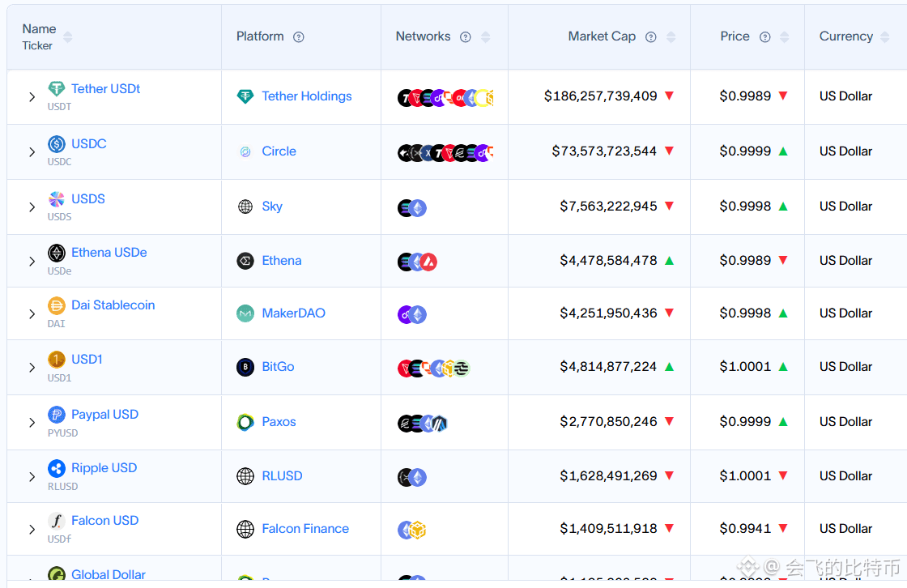
Task: Expand the Ripple USD row
Action: [32, 477]
